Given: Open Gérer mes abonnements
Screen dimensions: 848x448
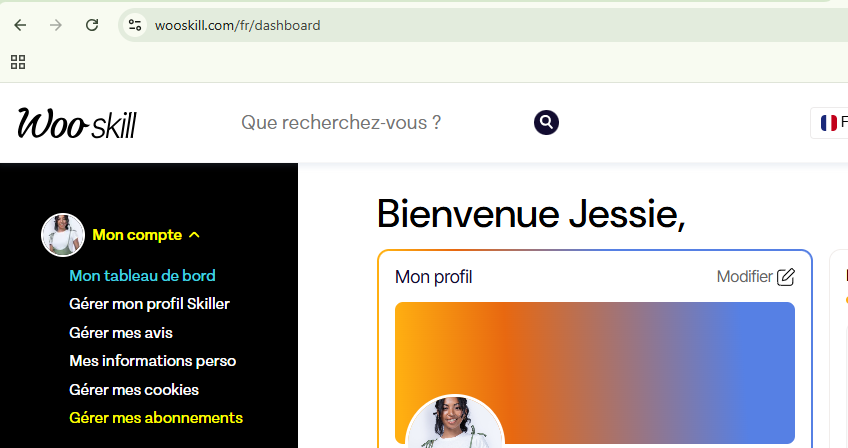Looking at the screenshot, I should click(x=156, y=418).
